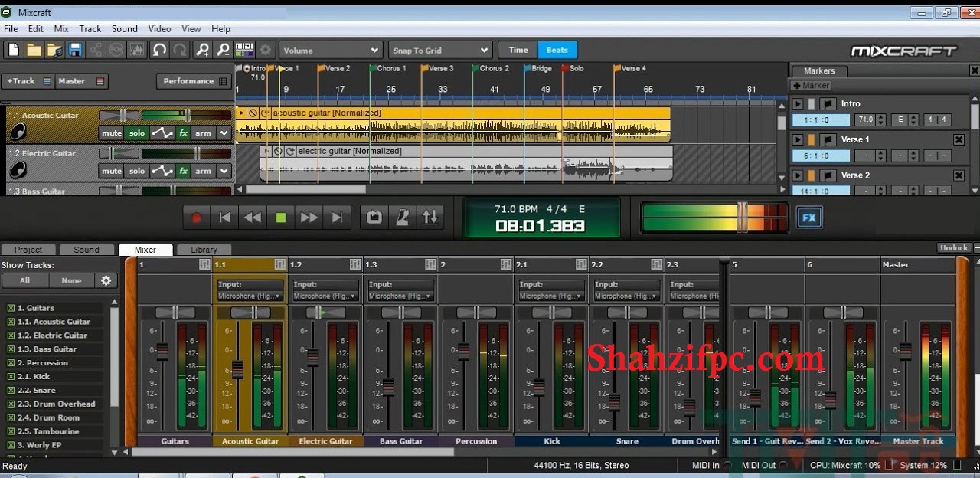Click the Punch In/Out icon in transport

[x=430, y=217]
